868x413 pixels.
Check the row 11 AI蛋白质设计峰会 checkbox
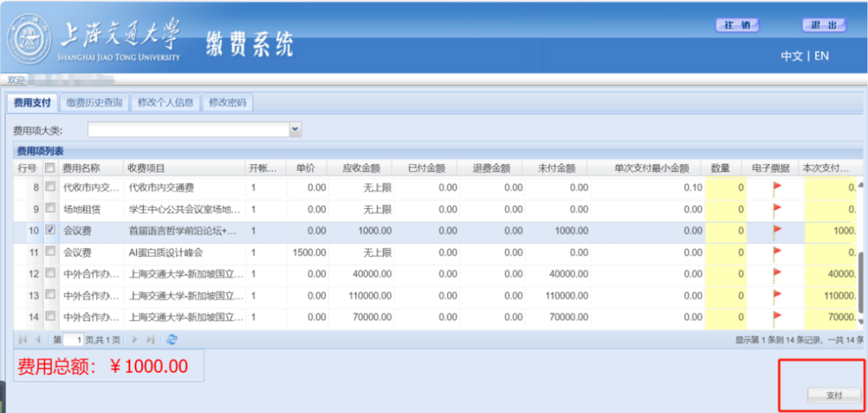coord(51,252)
